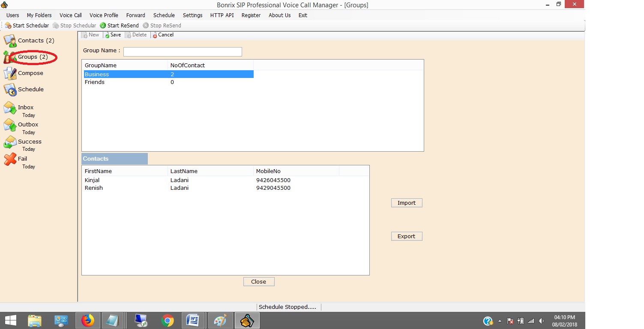Viewport: 644px width, 329px height.
Task: Open the Register menu
Action: coord(251,15)
